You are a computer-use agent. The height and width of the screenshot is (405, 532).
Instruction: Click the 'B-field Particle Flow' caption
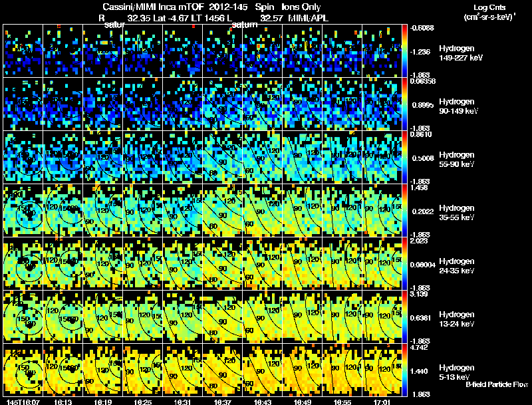pyautogui.click(x=497, y=384)
